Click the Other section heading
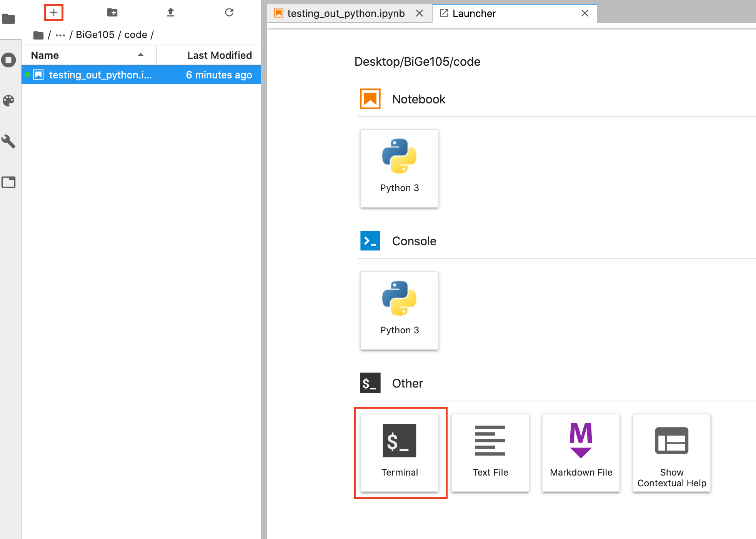This screenshot has width=756, height=539. pos(408,383)
